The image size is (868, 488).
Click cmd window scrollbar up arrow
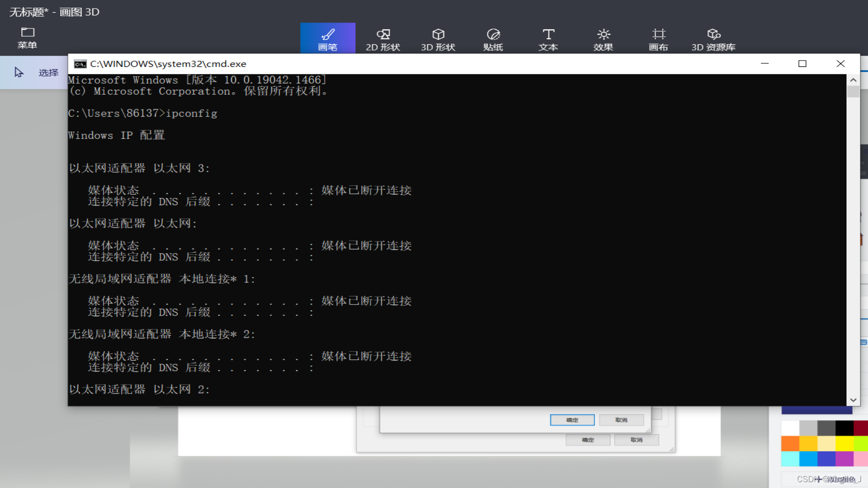tap(853, 80)
